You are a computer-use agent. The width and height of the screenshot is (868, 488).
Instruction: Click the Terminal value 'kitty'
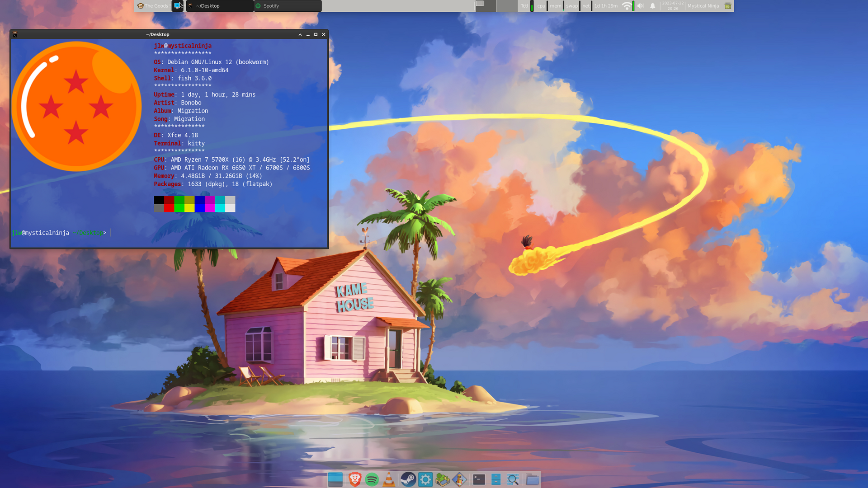pos(196,143)
